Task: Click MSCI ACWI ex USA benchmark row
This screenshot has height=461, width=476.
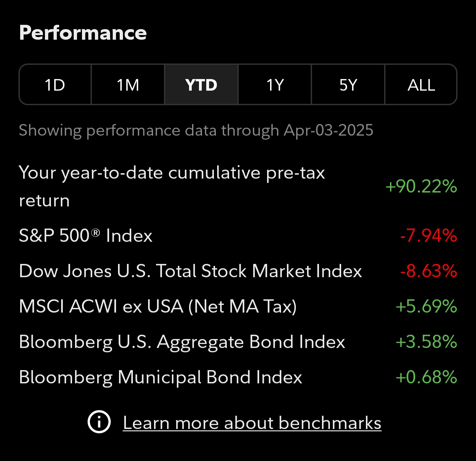Action: pyautogui.click(x=238, y=306)
